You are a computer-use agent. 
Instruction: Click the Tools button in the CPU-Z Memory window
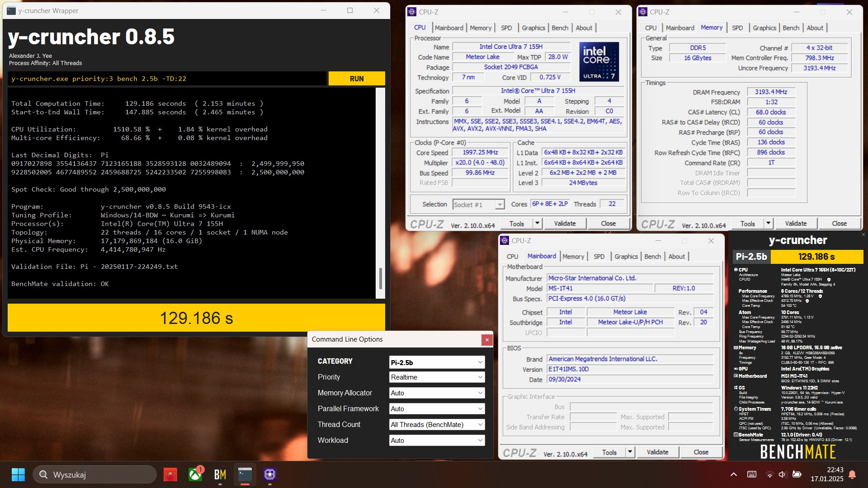(747, 223)
